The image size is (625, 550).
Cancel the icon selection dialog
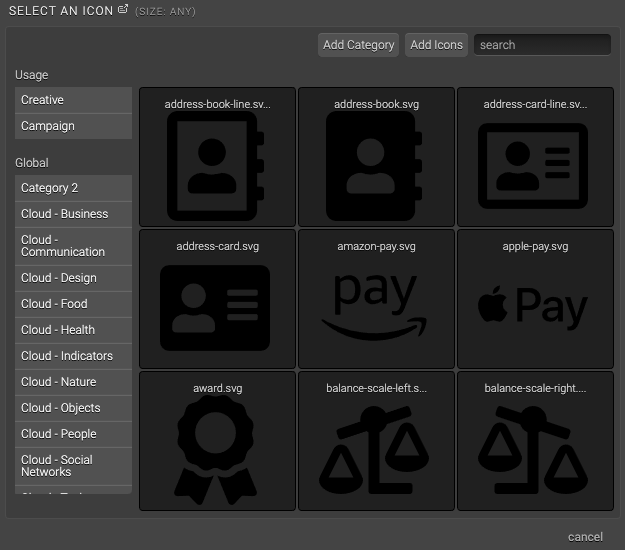[x=585, y=537]
